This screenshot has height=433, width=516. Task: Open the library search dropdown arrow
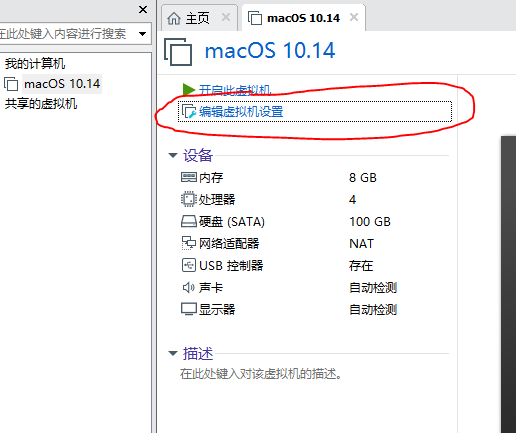142,34
